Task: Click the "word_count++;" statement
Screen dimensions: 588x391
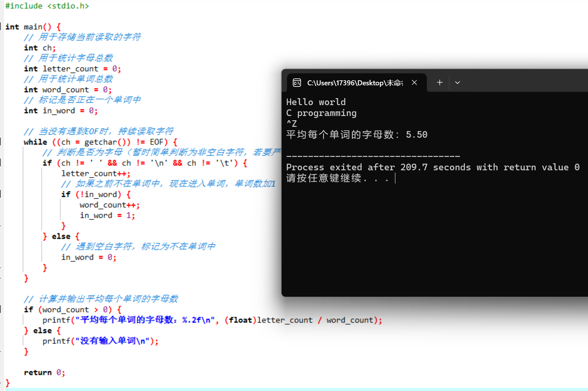Action: 110,205
